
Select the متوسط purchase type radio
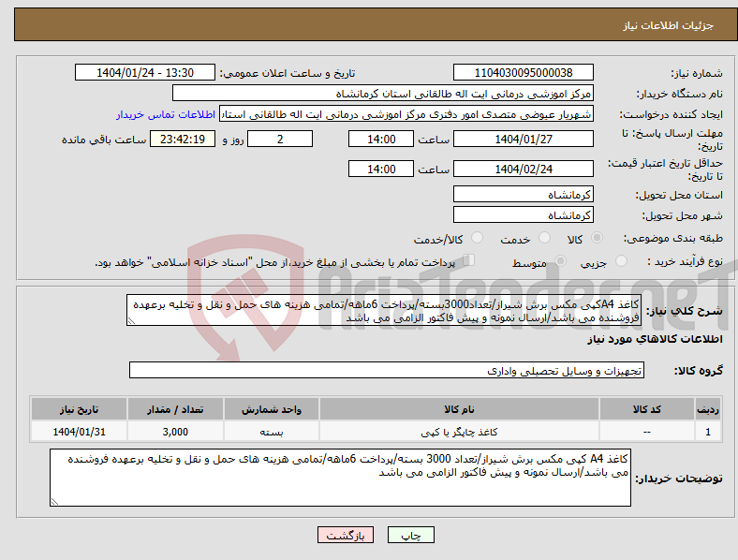560,261
